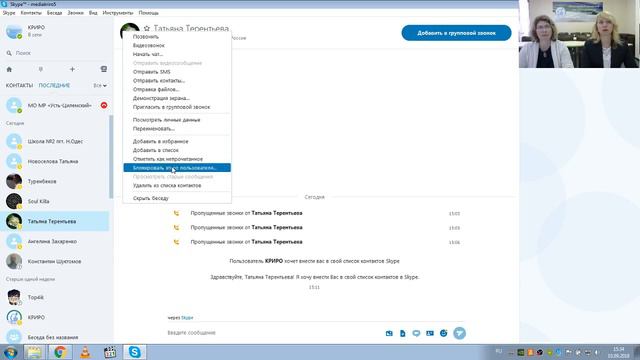Open the dial pad icon
This screenshot has width=640, height=360.
[40, 69]
